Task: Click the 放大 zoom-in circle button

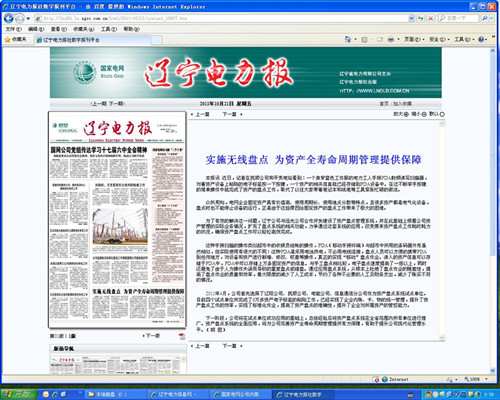Action: pyautogui.click(x=406, y=114)
